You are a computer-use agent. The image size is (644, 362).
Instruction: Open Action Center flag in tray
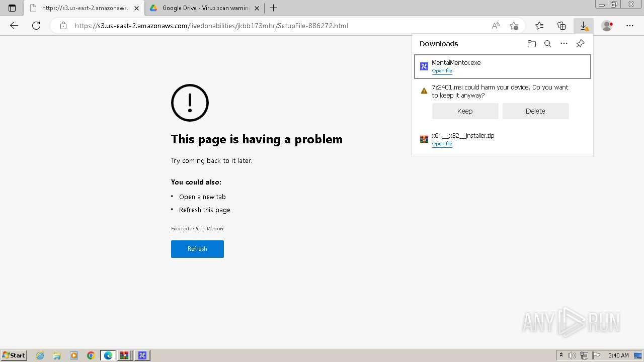pos(595,355)
